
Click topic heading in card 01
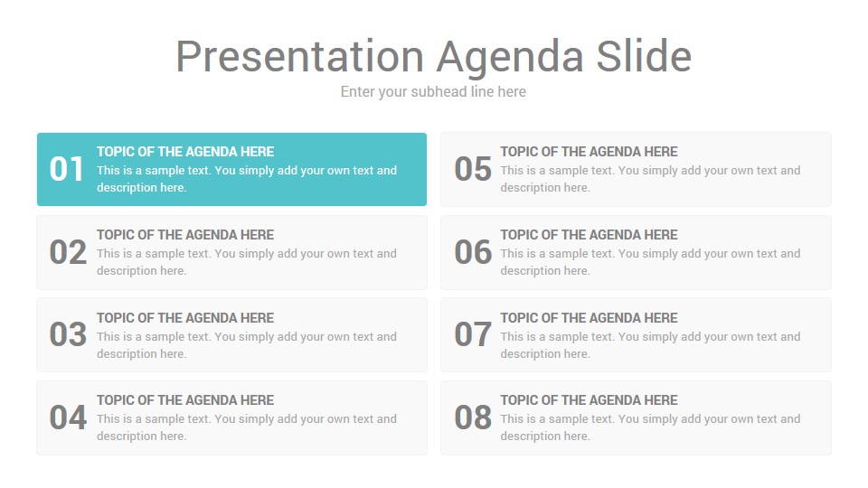point(185,152)
